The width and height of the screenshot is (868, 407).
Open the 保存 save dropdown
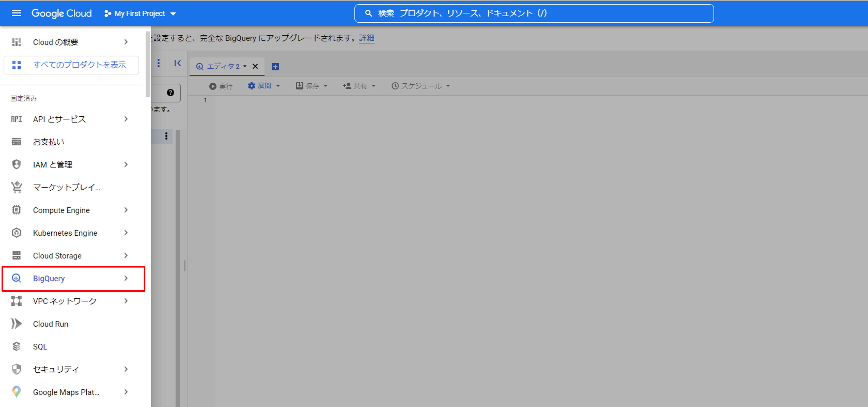coord(312,86)
